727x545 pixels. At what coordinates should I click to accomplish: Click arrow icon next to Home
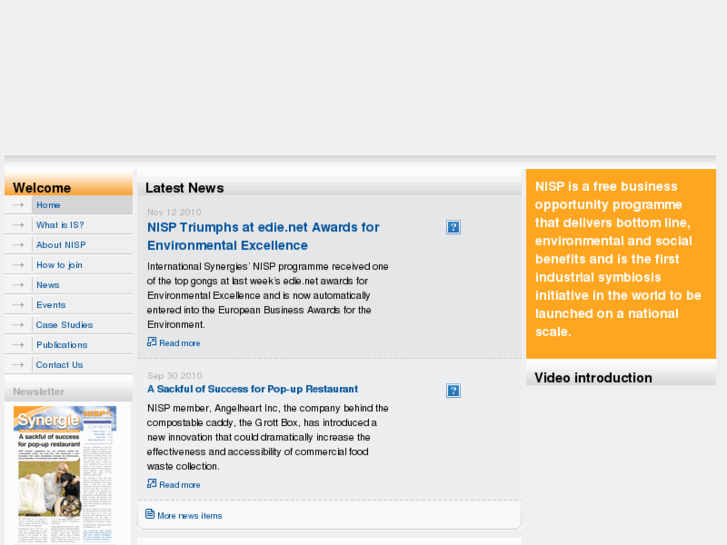[18, 205]
